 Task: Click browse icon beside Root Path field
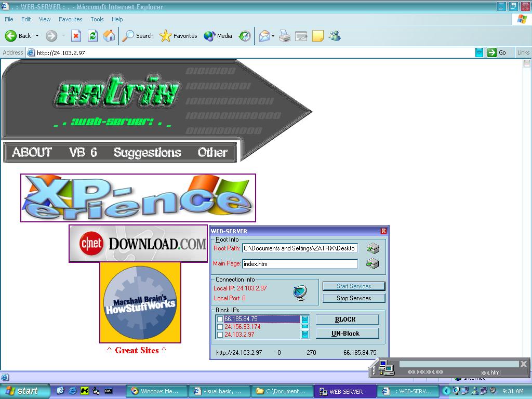pyautogui.click(x=373, y=248)
